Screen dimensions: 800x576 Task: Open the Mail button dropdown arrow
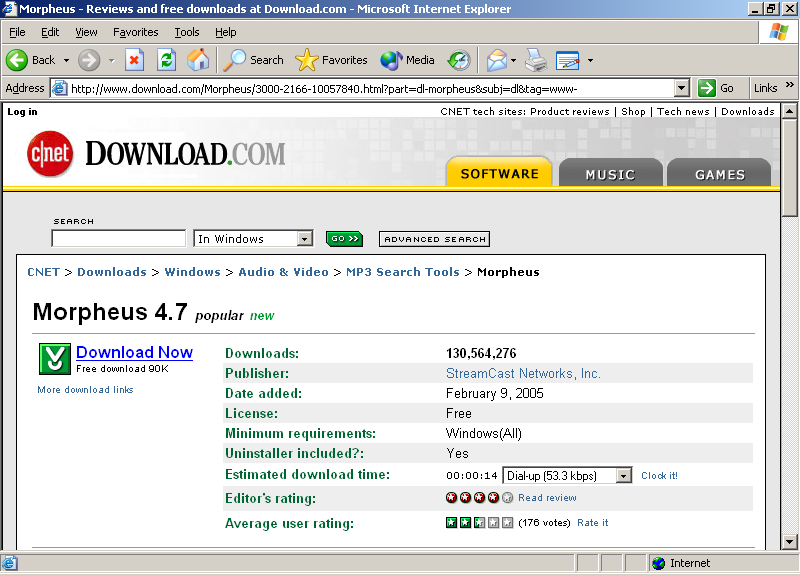click(513, 60)
